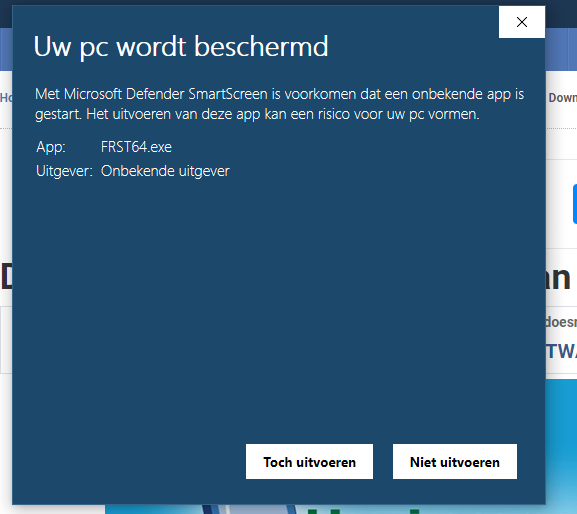
Task: Click the "Uw pc wordt beschermd" title
Action: [x=181, y=47]
